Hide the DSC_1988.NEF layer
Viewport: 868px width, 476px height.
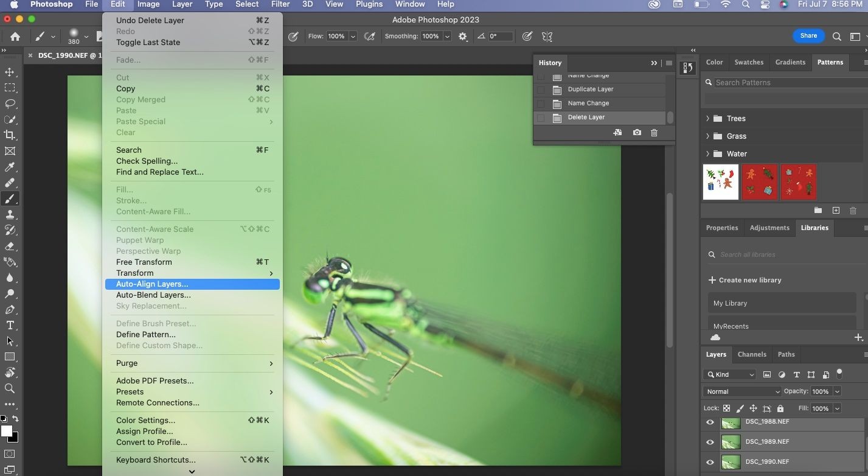[x=710, y=422]
